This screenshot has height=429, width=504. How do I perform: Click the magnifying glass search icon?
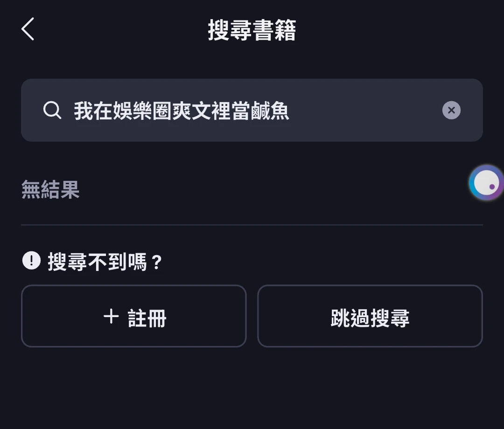click(52, 111)
